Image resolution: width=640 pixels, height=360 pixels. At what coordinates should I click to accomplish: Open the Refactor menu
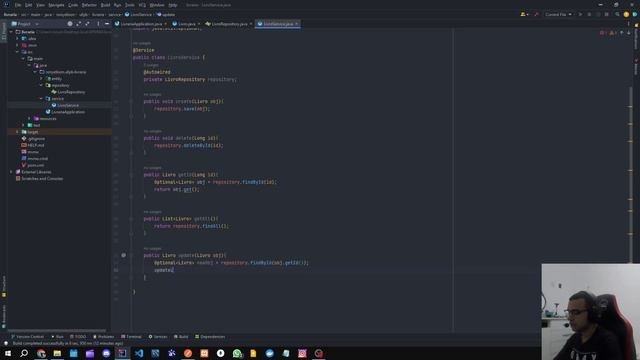pos(89,5)
